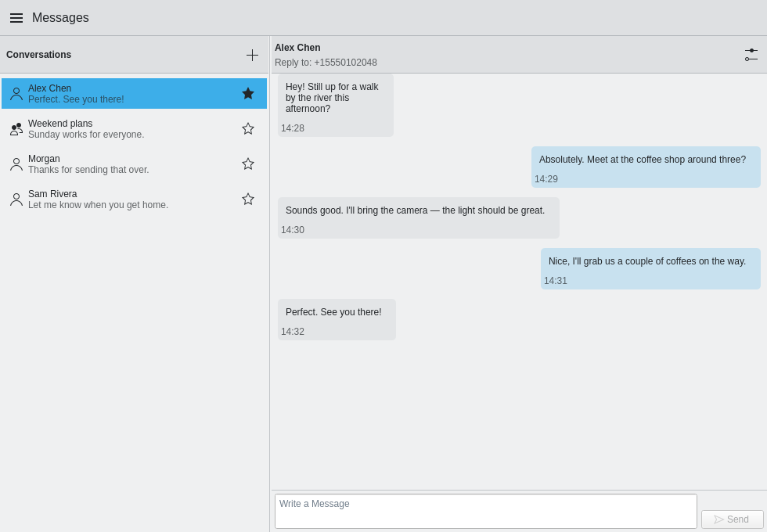Viewport: 767px width, 532px height.
Task: Click the 14:31 timestamp
Action: tap(555, 281)
